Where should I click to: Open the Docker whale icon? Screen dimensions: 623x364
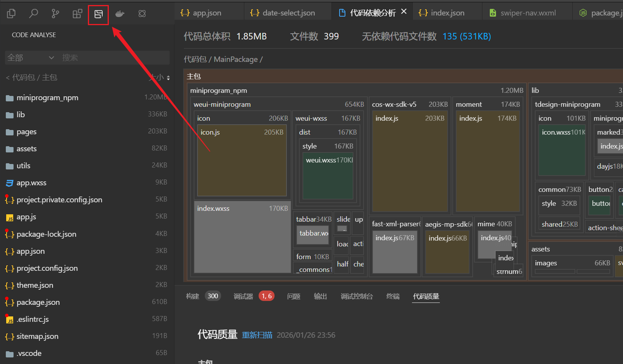120,14
